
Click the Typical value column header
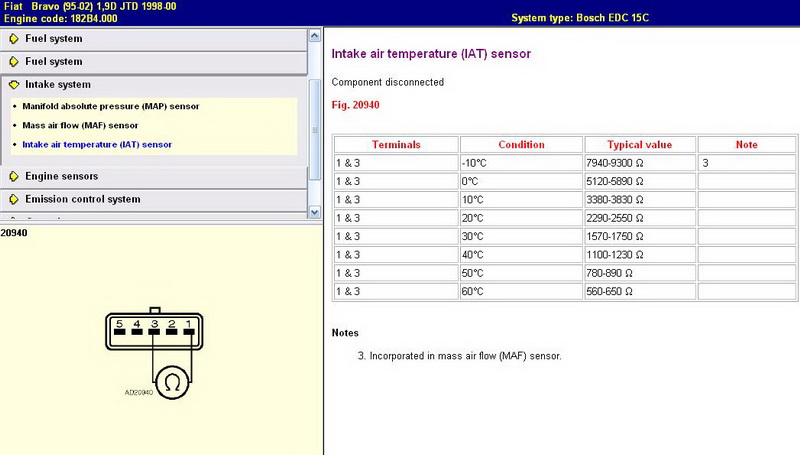(x=638, y=144)
